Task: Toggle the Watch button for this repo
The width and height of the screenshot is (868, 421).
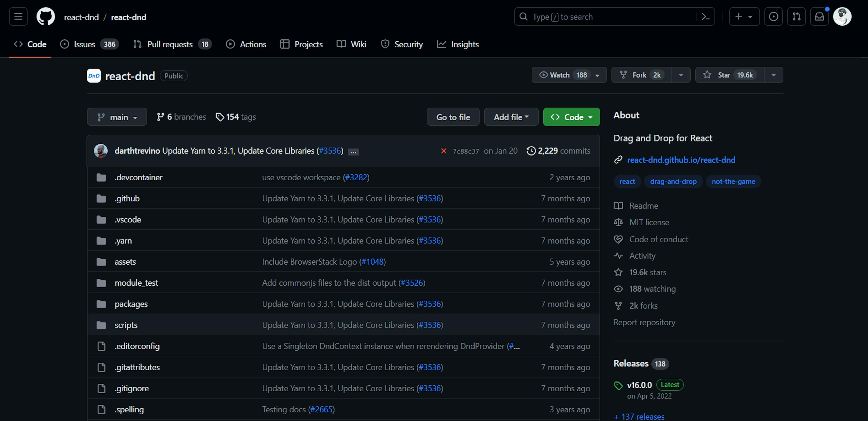Action: (561, 75)
